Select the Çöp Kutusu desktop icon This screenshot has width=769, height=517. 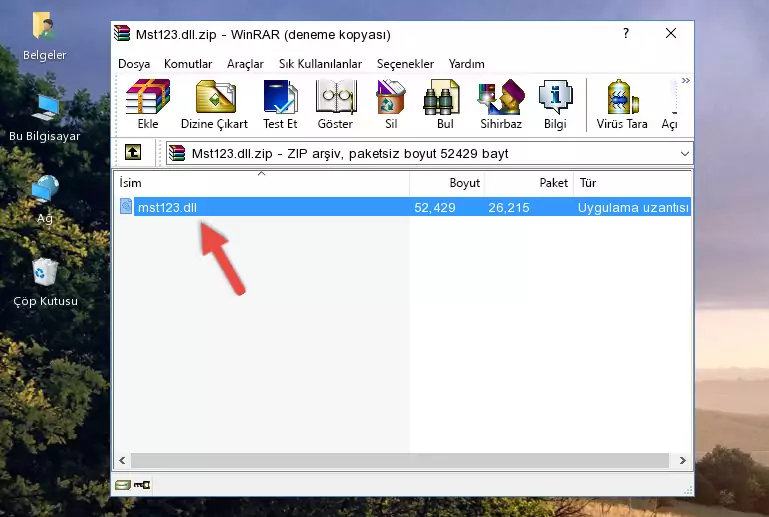(45, 283)
